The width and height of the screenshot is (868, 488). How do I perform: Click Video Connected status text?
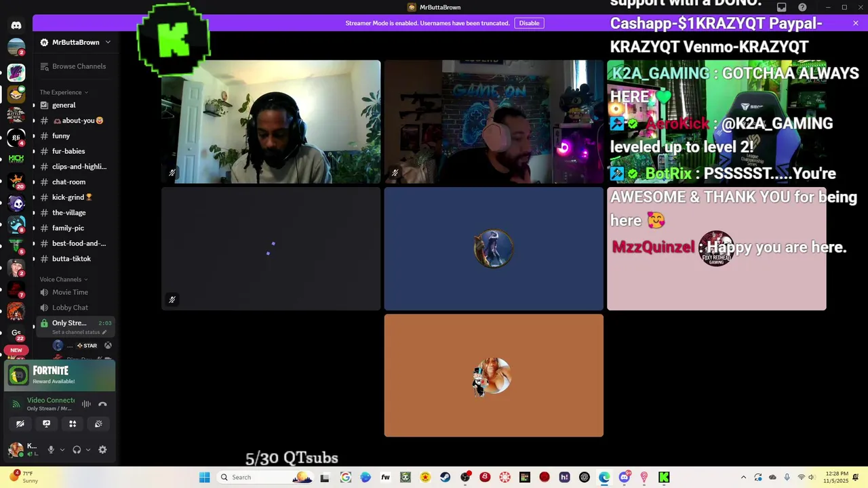[50, 401]
